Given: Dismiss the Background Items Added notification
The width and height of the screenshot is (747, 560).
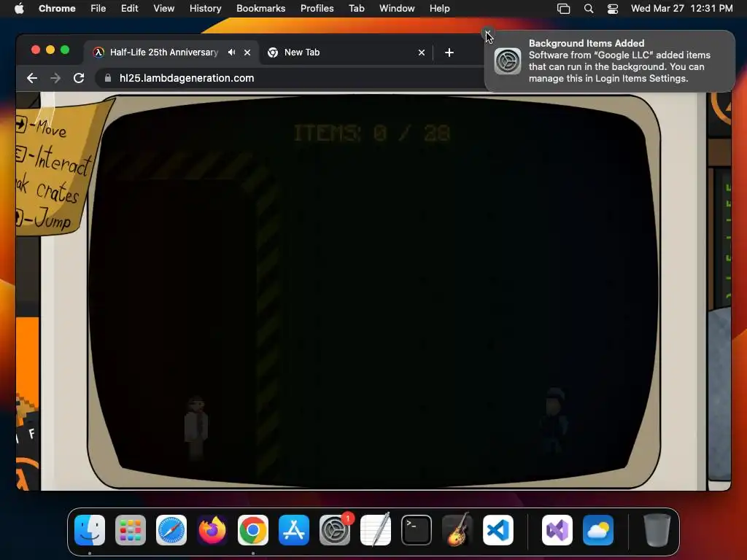Looking at the screenshot, I should (487, 34).
